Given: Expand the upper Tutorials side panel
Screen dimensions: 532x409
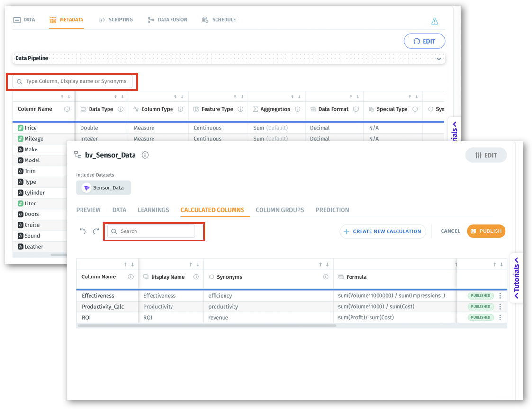Looking at the screenshot, I should (x=454, y=132).
